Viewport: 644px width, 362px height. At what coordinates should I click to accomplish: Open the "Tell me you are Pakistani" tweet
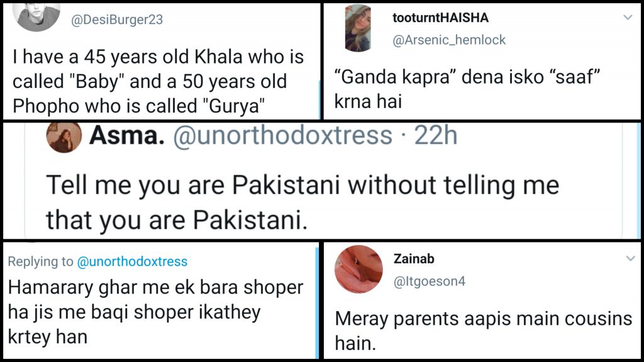[x=302, y=201]
